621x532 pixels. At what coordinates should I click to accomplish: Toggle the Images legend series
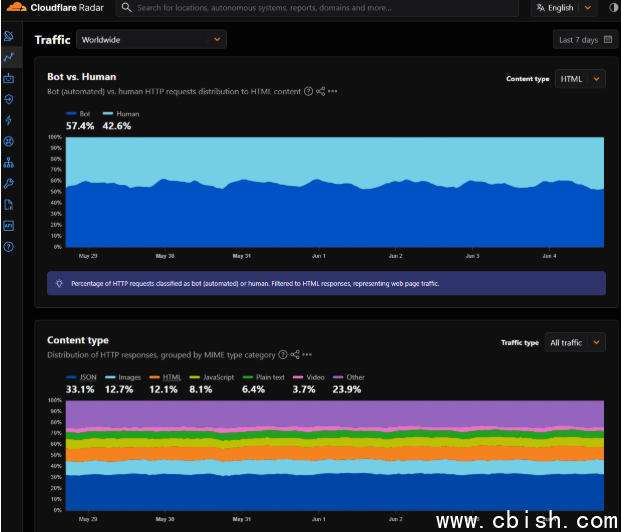point(123,377)
